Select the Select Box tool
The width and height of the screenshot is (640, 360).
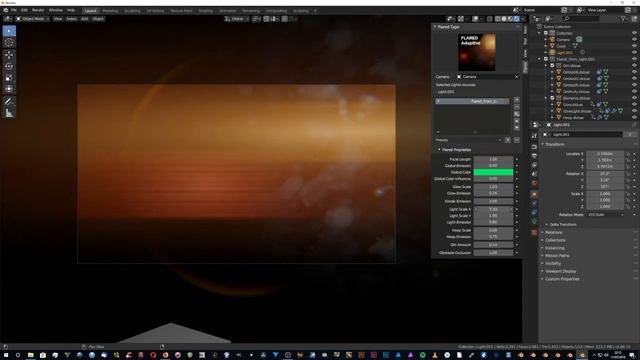pyautogui.click(x=9, y=31)
